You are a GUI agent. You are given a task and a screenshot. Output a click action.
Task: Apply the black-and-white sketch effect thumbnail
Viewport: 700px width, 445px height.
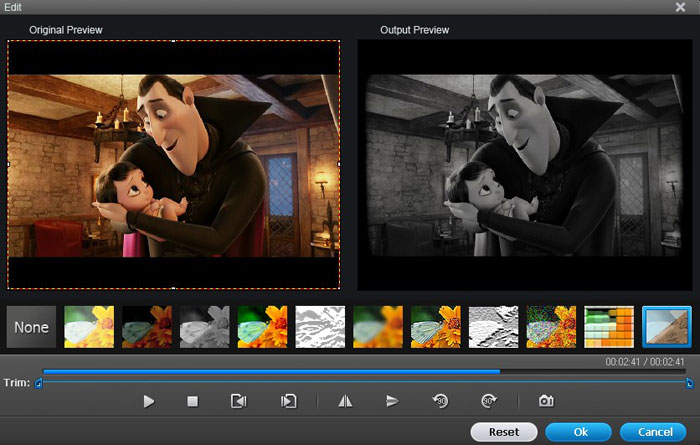pos(320,327)
